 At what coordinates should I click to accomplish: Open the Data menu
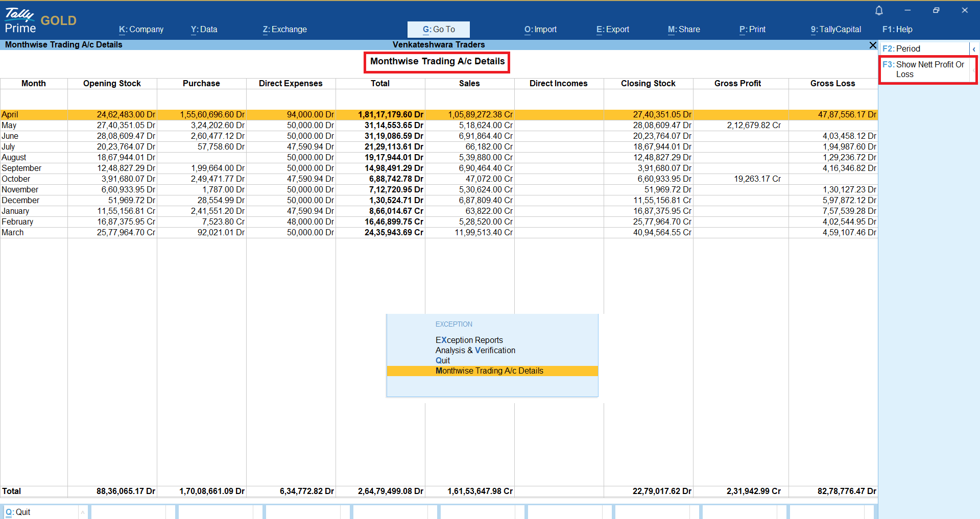pyautogui.click(x=204, y=30)
